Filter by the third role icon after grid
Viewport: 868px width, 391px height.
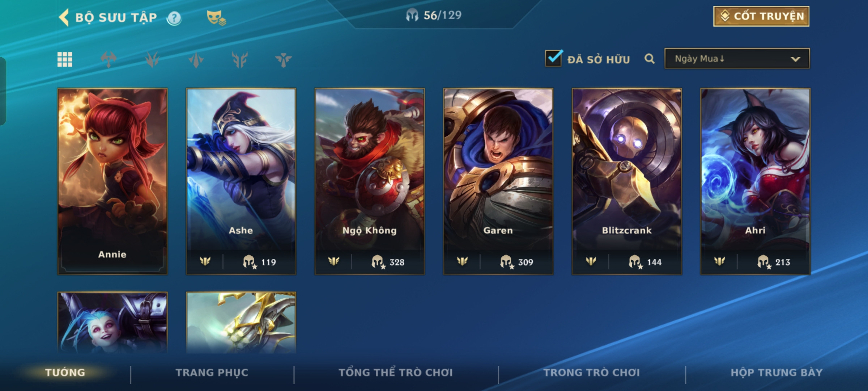tap(196, 60)
